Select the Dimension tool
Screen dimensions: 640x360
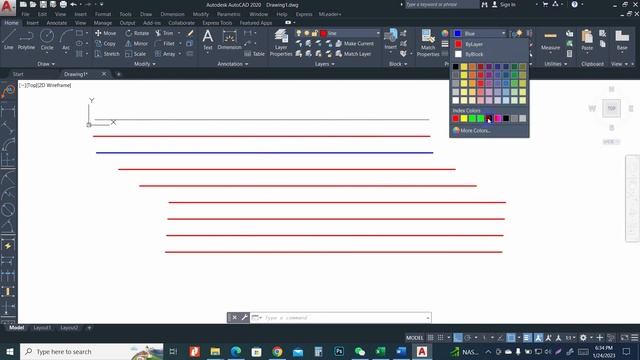(229, 40)
